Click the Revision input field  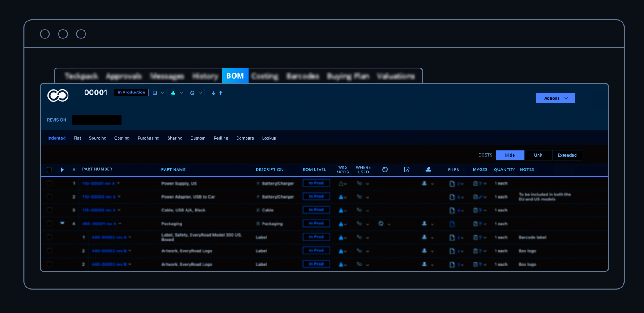point(97,120)
